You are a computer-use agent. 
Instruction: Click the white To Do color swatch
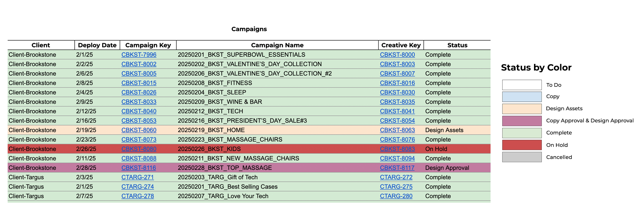(x=522, y=85)
